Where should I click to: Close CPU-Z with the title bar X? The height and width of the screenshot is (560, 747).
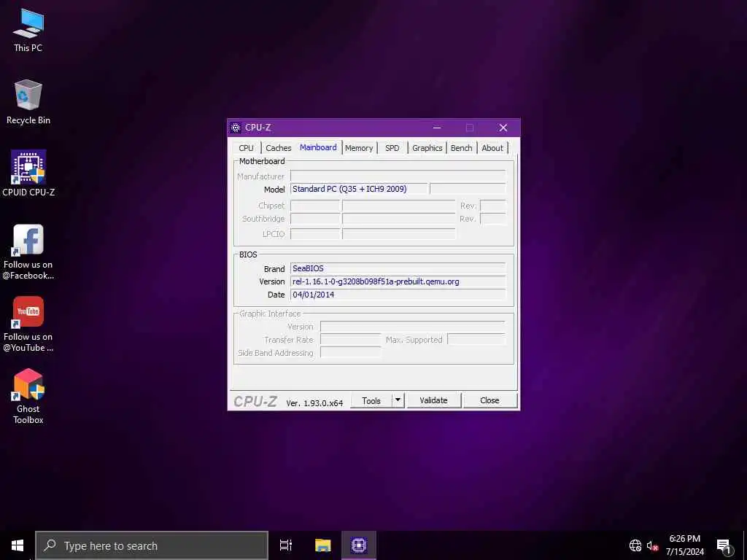click(503, 128)
